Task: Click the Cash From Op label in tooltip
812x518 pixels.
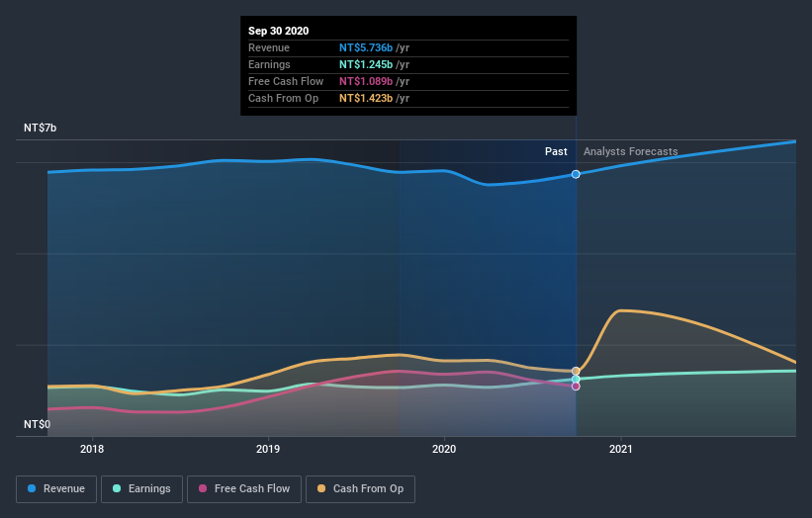Action: click(283, 98)
